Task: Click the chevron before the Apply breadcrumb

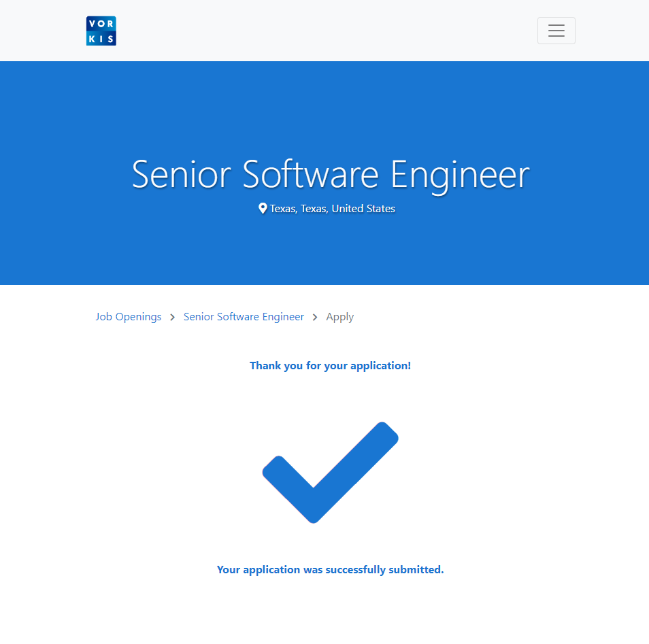Action: click(315, 317)
